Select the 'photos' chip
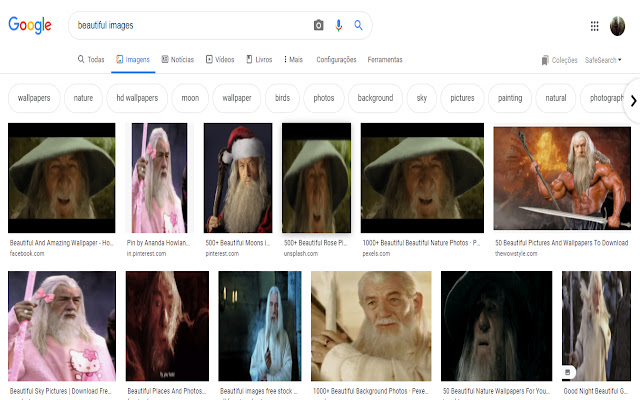 [324, 98]
